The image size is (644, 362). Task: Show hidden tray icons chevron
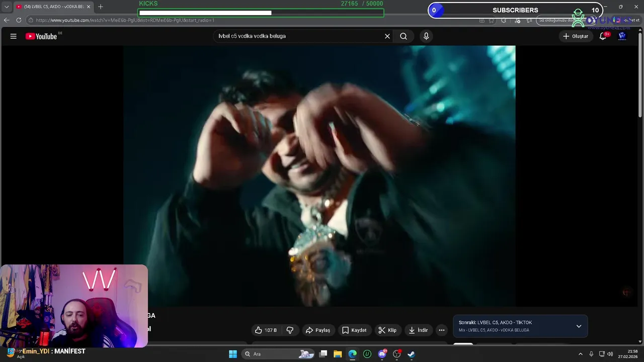[580, 354]
